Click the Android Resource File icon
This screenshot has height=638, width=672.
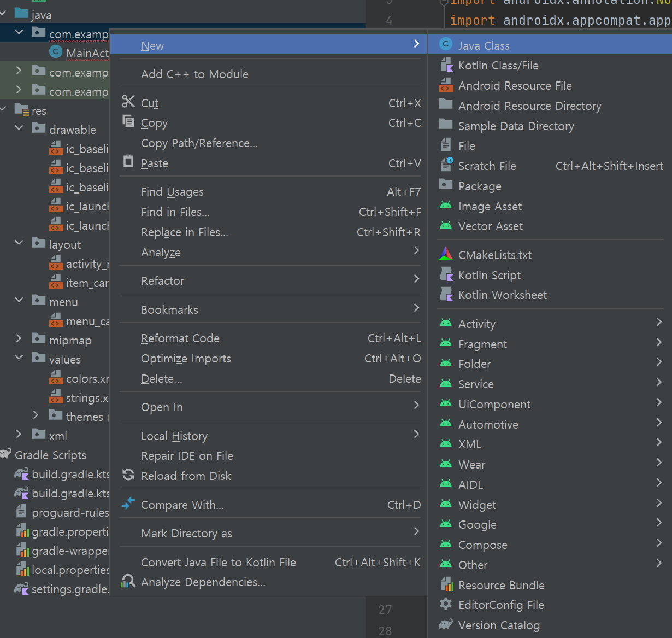click(x=446, y=85)
